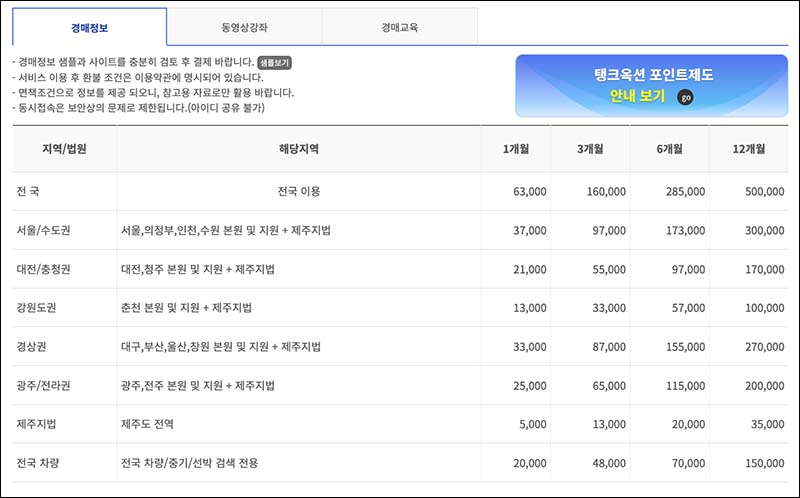Viewport: 800px width, 498px height.
Task: Click the 안내 보기 text on the banner
Action: coord(637,97)
